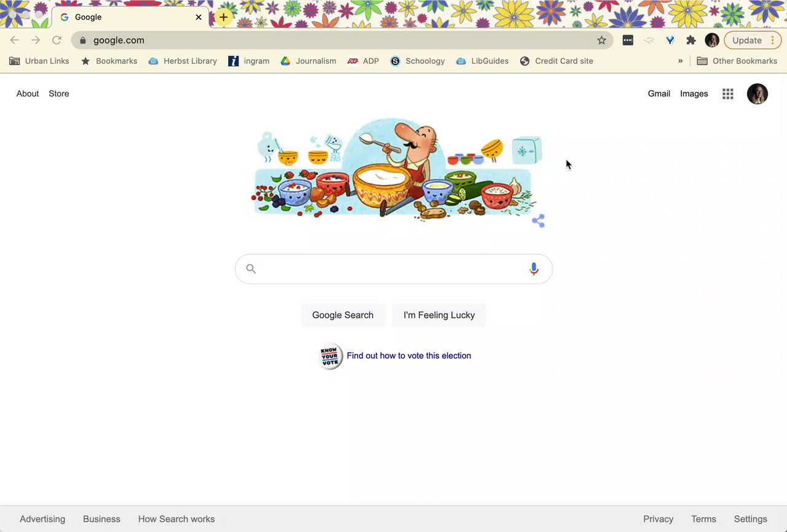
Task: Open Chrome profile avatar in toolbar
Action: (712, 41)
